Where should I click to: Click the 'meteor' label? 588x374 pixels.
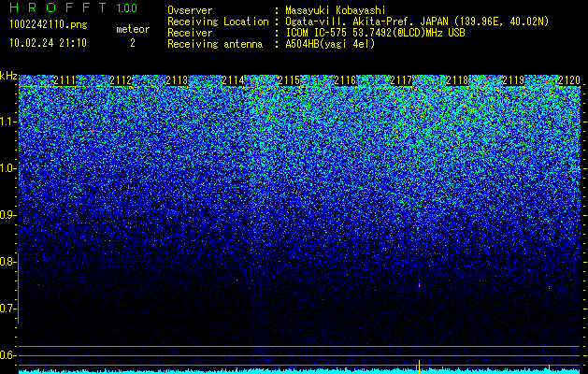coord(133,29)
